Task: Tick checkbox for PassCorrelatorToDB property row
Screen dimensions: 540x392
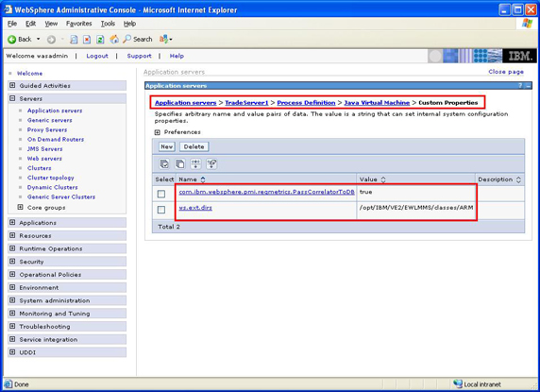Action: pos(161,194)
